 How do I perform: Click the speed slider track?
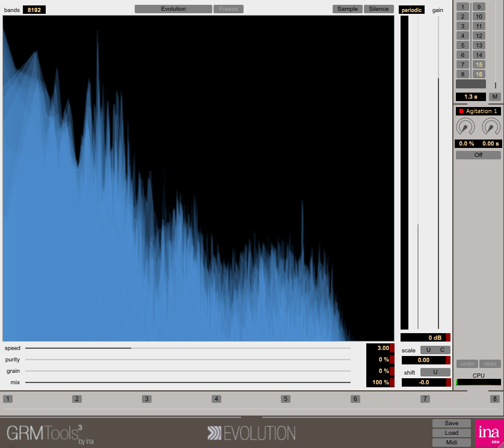[x=188, y=348]
